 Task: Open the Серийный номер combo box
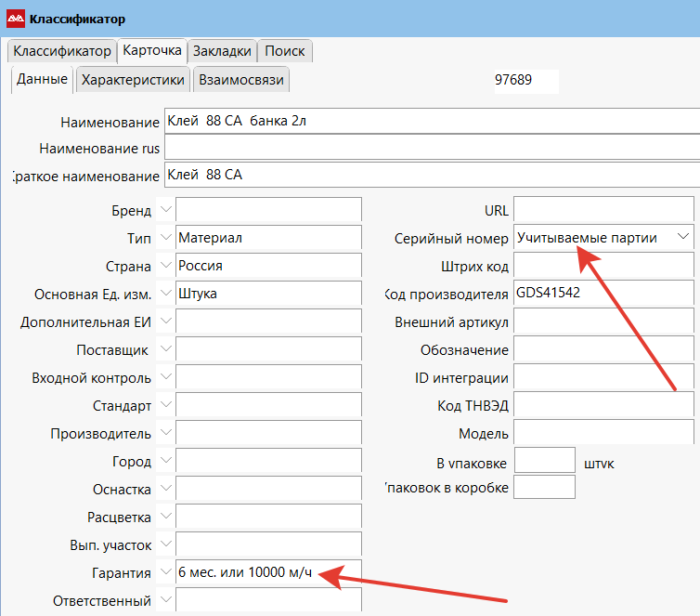coord(683,238)
